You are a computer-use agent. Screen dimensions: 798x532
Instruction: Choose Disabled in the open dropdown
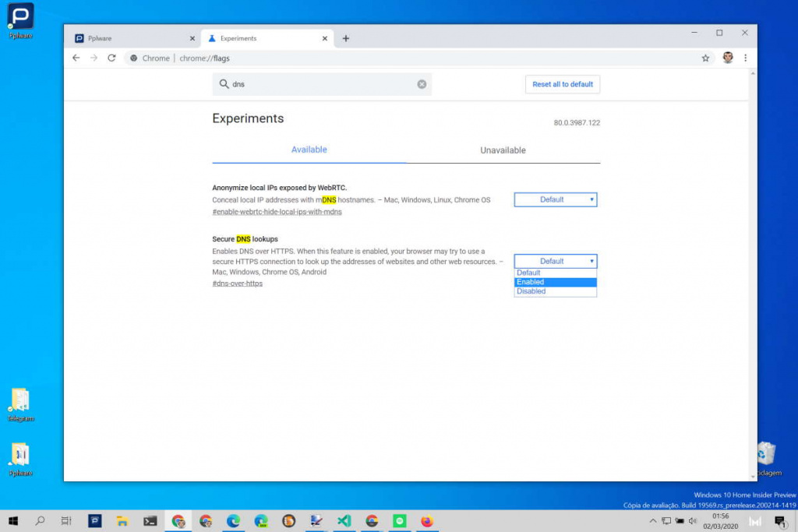click(x=555, y=291)
